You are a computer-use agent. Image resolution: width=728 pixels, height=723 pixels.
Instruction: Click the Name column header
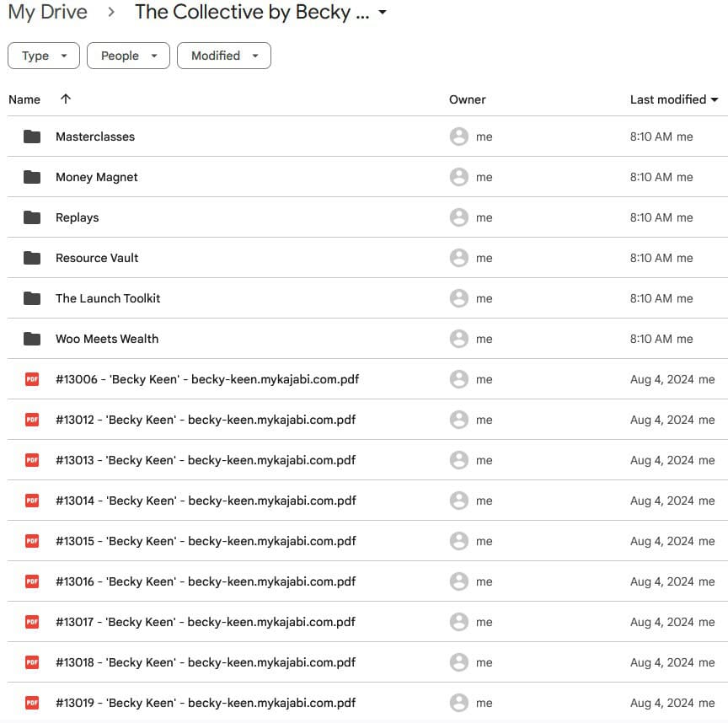[24, 99]
